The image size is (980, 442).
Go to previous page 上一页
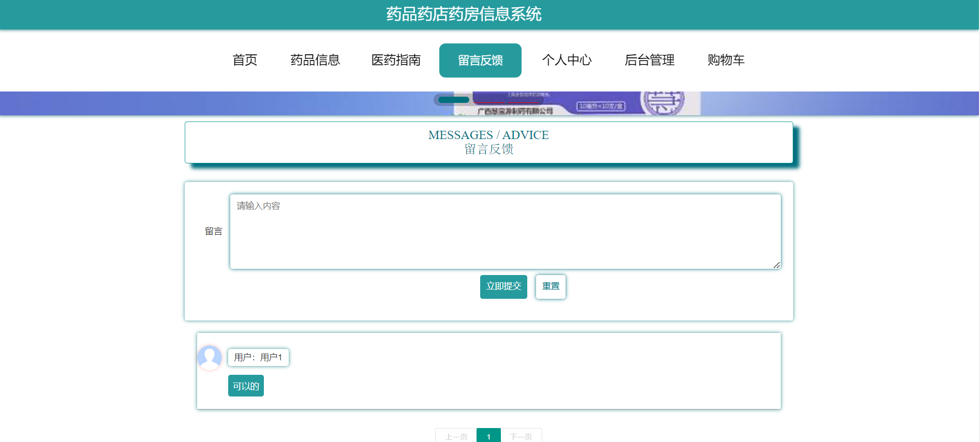(x=456, y=436)
